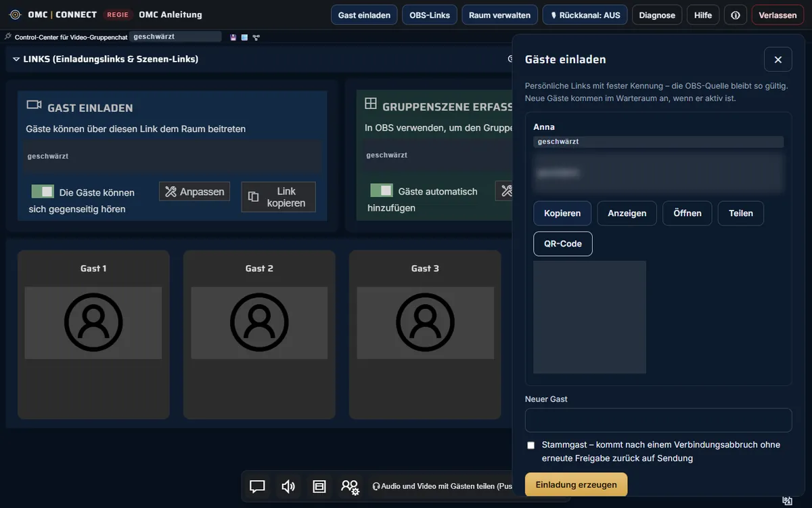Open the guest settings people-with-gear icon
The width and height of the screenshot is (812, 508).
click(x=350, y=486)
